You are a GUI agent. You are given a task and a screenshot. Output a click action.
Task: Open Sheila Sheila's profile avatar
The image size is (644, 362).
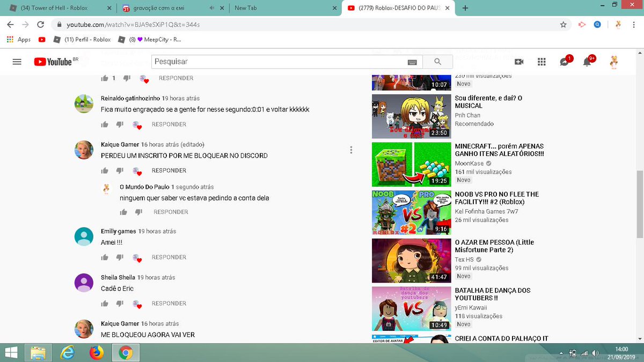point(84,282)
